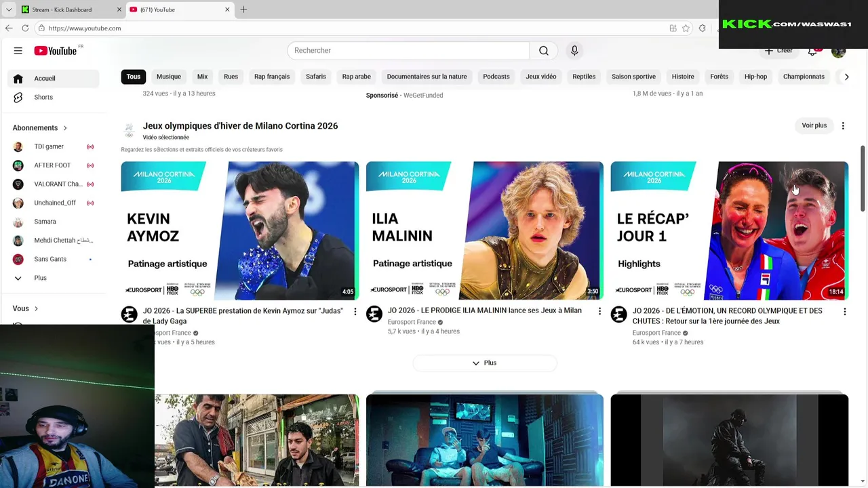Select the Documentaires sur la nature chip
Image resolution: width=868 pixels, height=488 pixels.
point(427,77)
